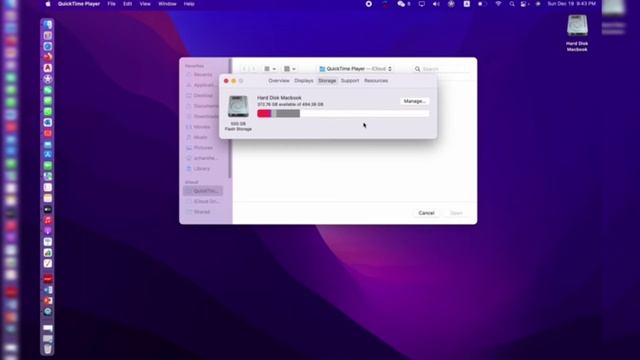Go back in the Open dialog toolbar
This screenshot has height=360, width=640.
click(x=244, y=69)
